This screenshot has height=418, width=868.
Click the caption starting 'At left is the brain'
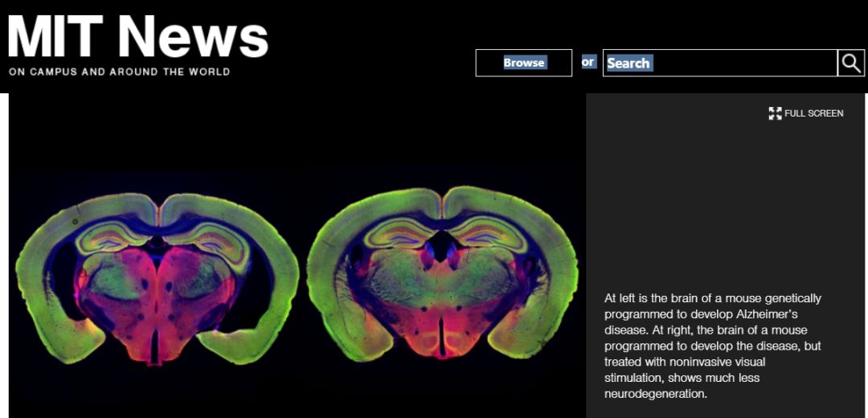[x=713, y=346]
